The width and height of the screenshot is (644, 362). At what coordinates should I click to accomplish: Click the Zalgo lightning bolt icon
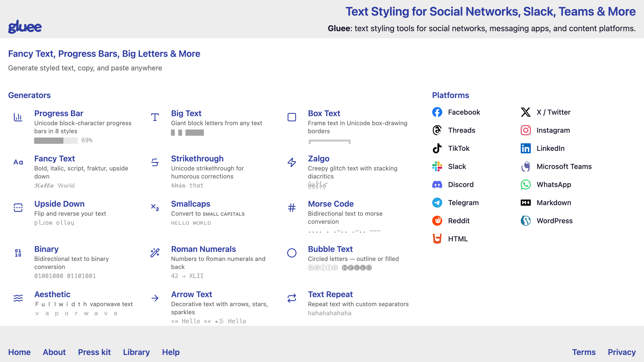pos(292,162)
